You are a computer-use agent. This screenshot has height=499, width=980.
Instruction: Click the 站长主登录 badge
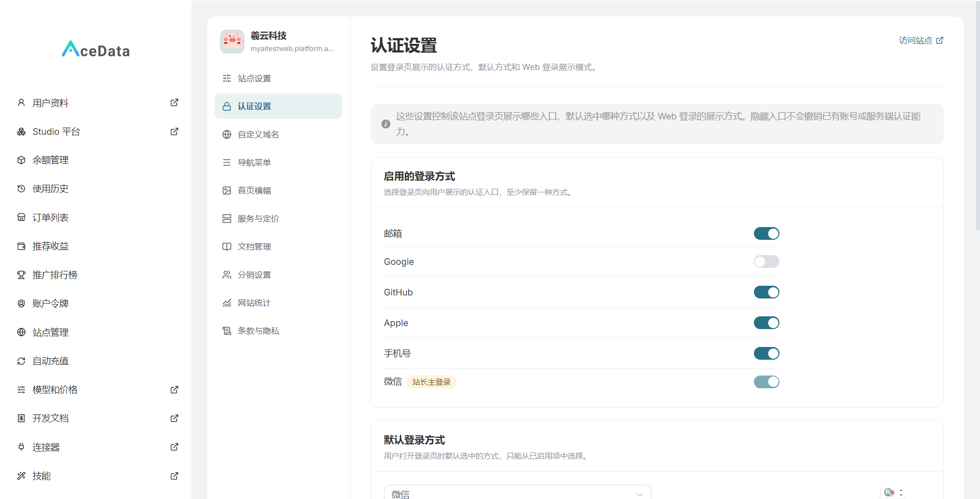(x=431, y=382)
